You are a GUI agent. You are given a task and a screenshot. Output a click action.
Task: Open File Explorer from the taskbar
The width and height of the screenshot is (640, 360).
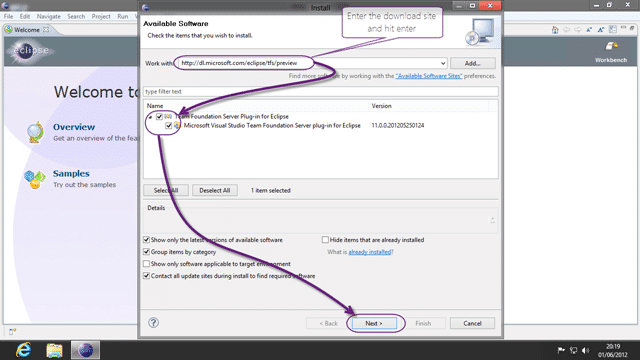(x=54, y=350)
